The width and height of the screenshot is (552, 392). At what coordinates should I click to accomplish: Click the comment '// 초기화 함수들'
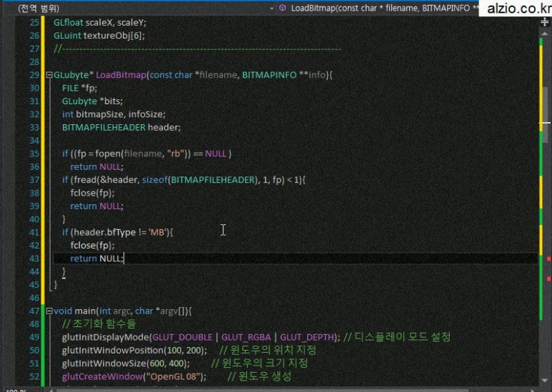point(99,324)
